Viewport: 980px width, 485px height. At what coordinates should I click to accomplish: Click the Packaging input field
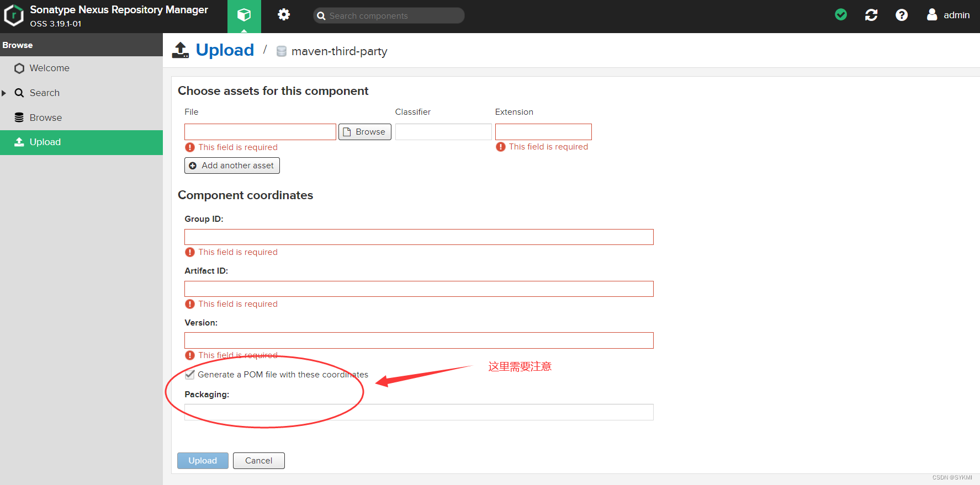[x=419, y=412]
